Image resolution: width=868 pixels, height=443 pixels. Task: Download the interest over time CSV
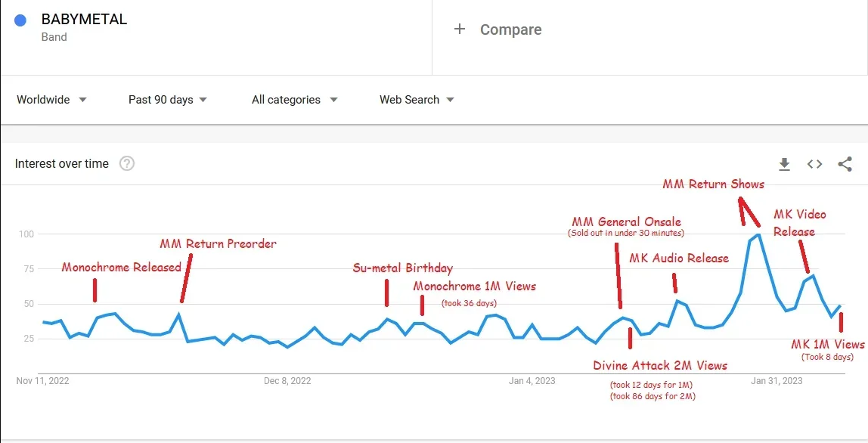pyautogui.click(x=784, y=164)
